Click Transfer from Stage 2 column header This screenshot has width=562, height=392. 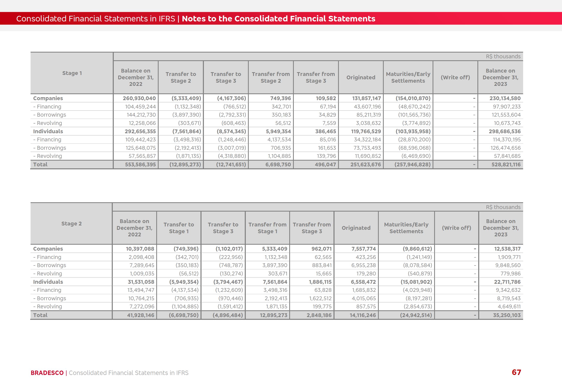pyautogui.click(x=270, y=78)
